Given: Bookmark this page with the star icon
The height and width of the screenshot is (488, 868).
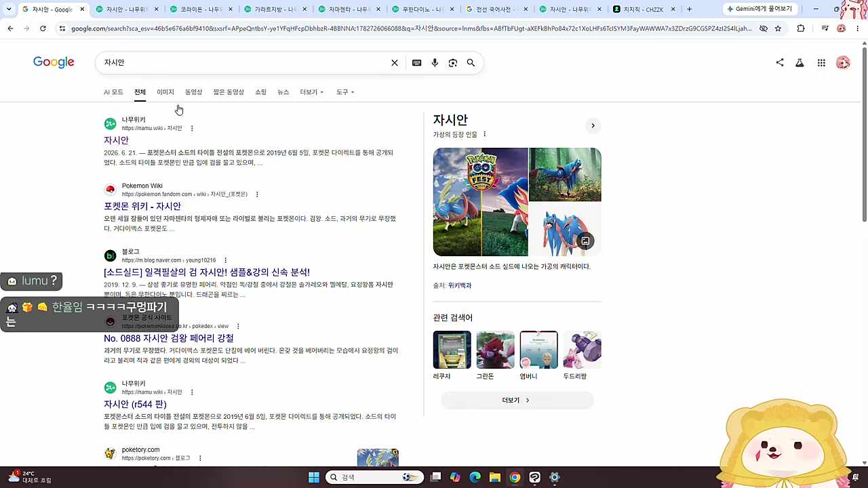Looking at the screenshot, I should pos(778,28).
